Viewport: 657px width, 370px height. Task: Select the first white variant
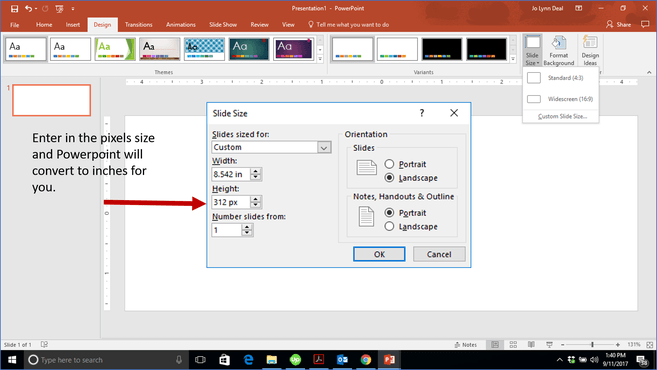pyautogui.click(x=352, y=49)
